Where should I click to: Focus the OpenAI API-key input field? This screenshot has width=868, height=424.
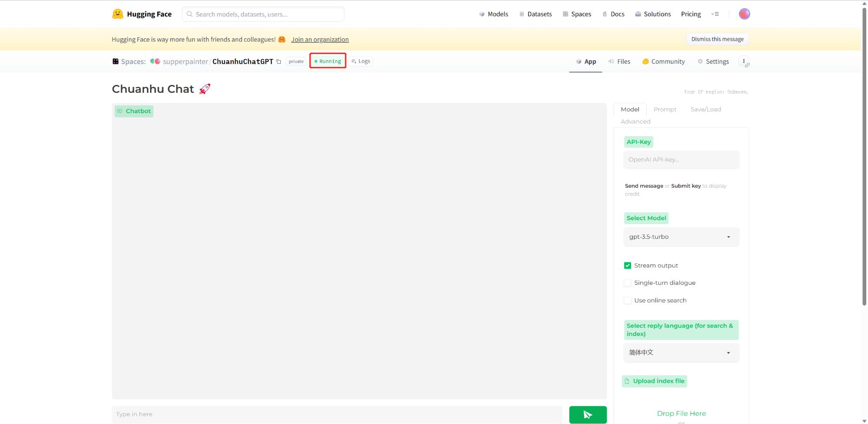tap(681, 160)
